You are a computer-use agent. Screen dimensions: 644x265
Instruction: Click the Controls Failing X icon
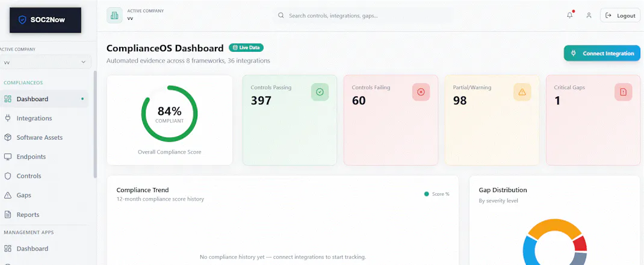(421, 92)
